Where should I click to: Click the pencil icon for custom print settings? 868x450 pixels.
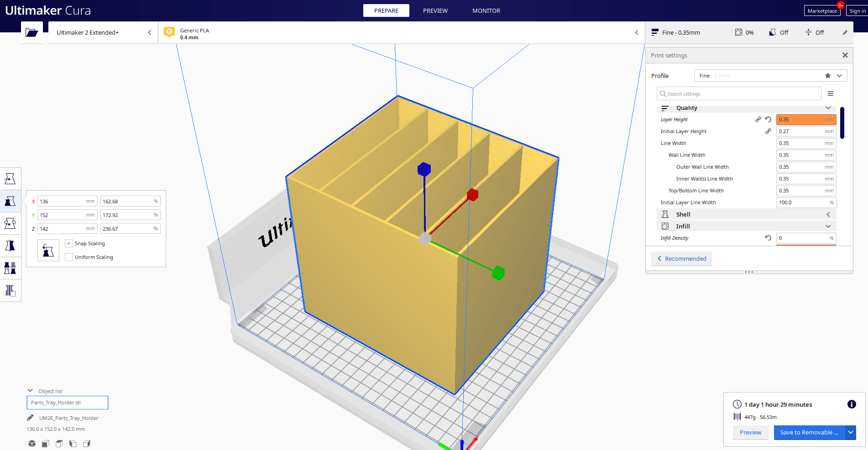coord(845,32)
